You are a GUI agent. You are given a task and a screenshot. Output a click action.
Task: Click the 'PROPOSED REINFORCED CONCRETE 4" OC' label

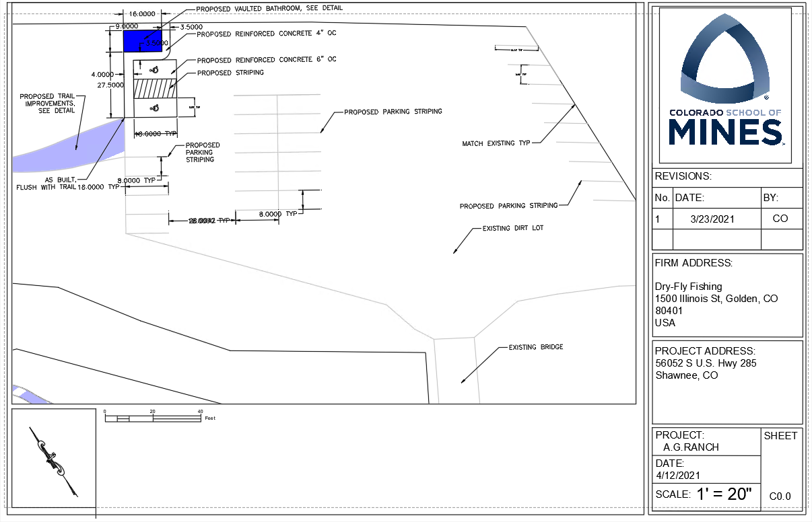pyautogui.click(x=266, y=33)
